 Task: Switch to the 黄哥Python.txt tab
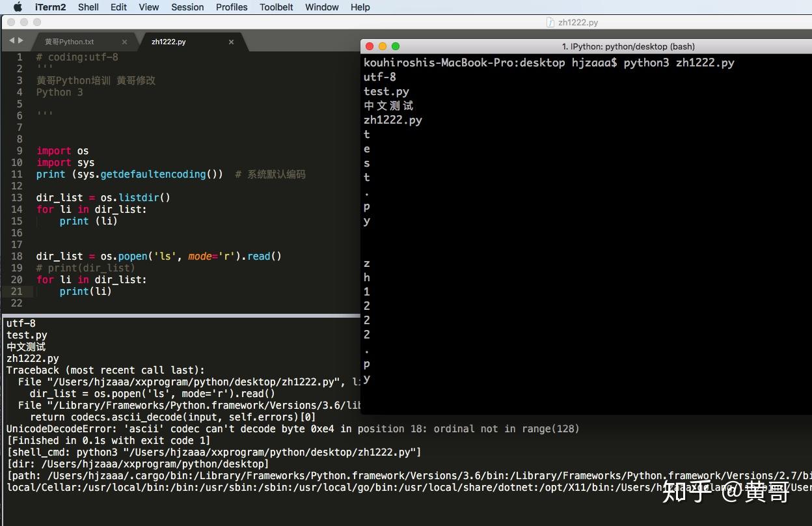point(69,41)
